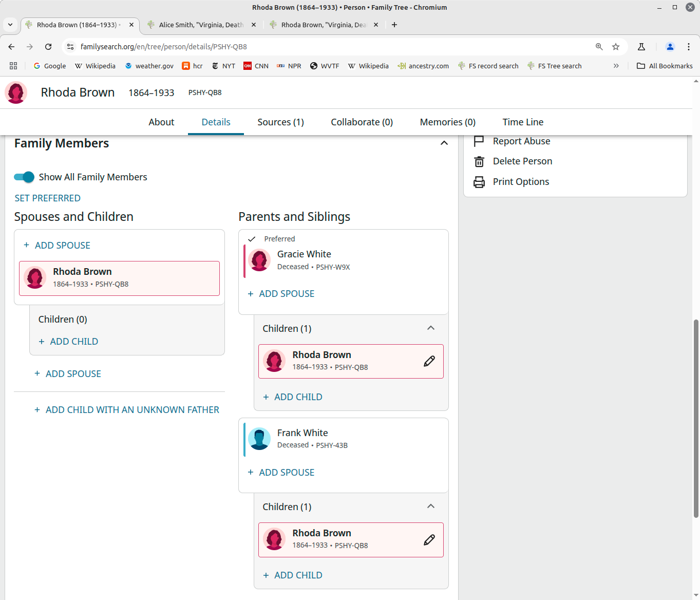Switch to Rhoda Brown Virginia Death browser tab
Screen dimensions: 700x600
tap(324, 25)
